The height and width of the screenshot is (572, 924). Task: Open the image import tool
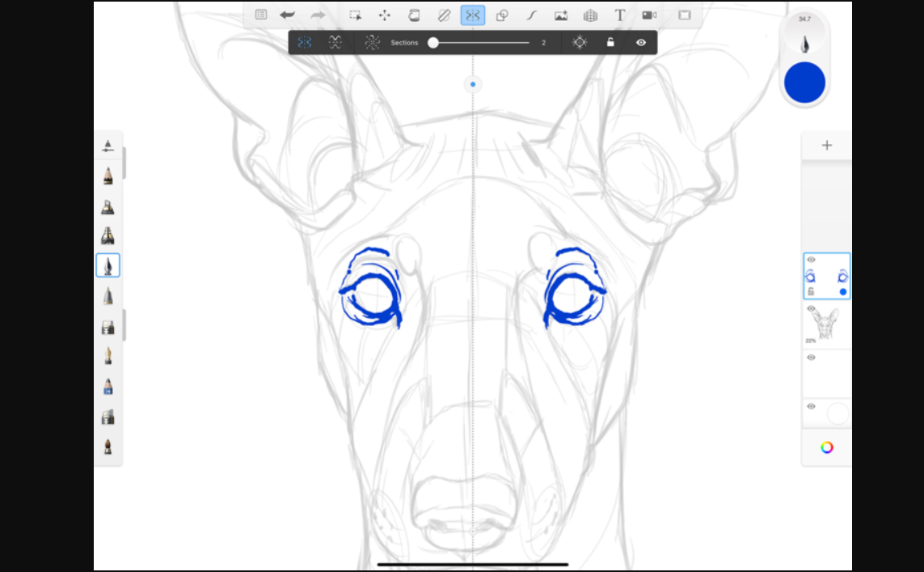pyautogui.click(x=560, y=15)
